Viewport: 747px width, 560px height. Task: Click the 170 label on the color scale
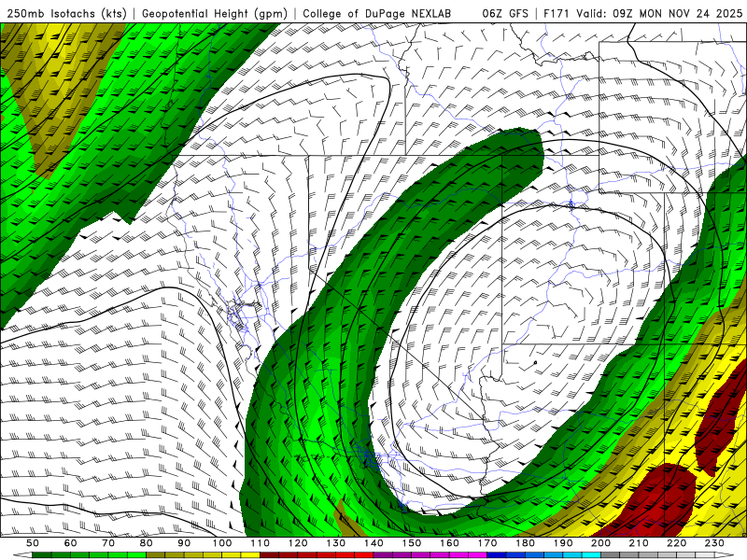[487, 543]
